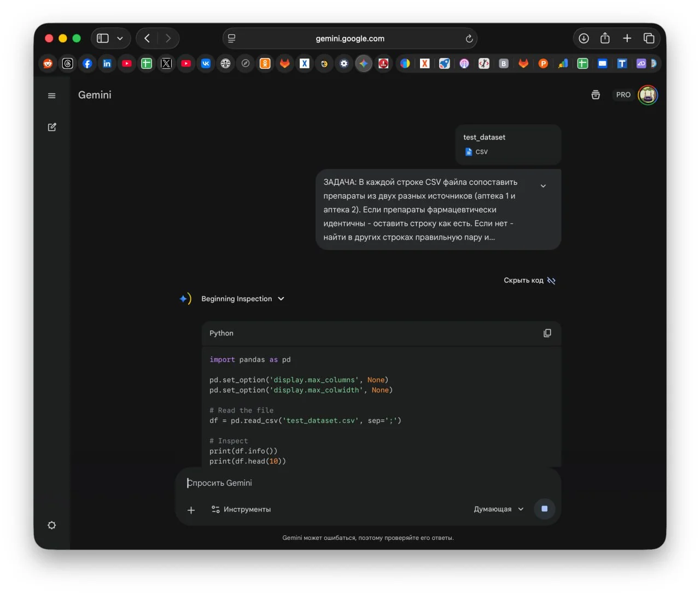Toggle the Safari sidebar
This screenshot has width=700, height=594.
(103, 38)
